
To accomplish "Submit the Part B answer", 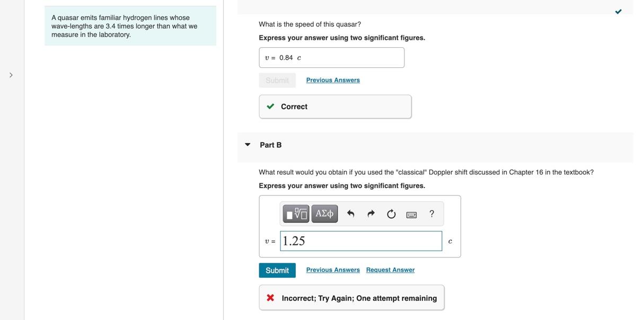I will coord(277,270).
